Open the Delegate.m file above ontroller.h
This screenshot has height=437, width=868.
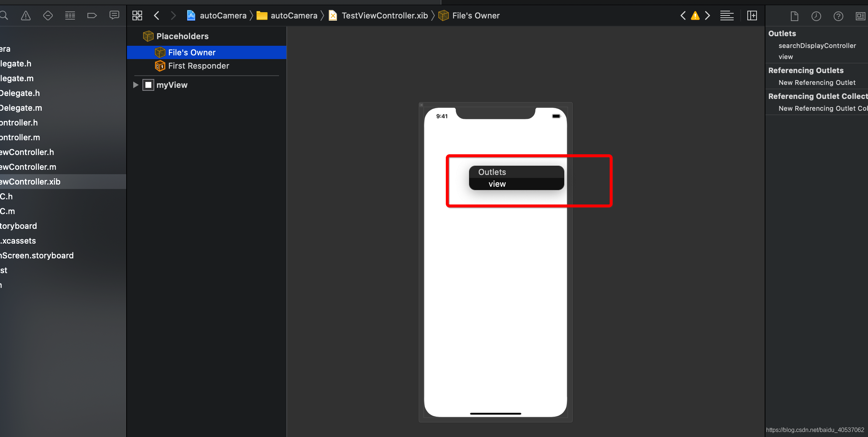coord(21,108)
